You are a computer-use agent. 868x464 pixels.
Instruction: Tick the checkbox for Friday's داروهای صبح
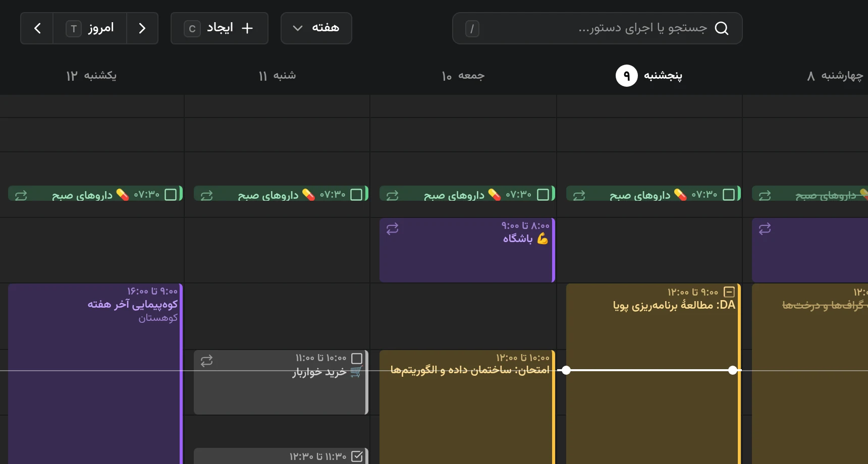543,195
